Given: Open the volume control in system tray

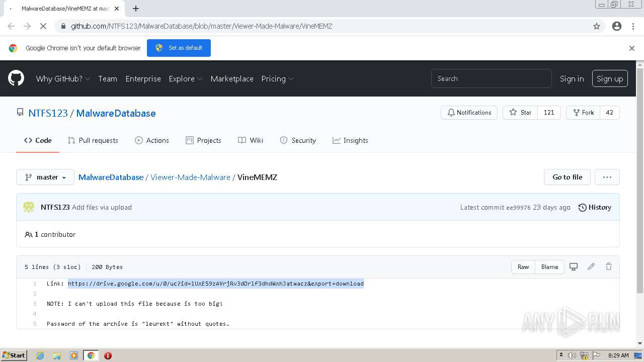Looking at the screenshot, I should click(572, 355).
